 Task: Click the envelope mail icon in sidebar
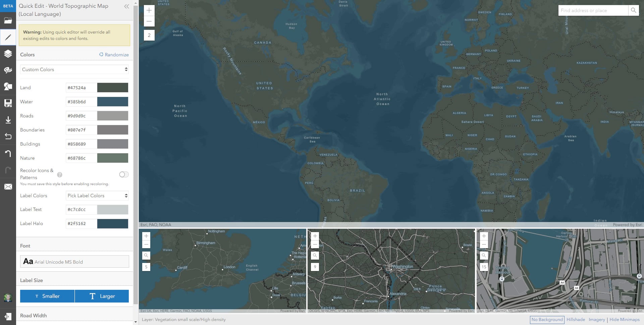click(x=8, y=187)
